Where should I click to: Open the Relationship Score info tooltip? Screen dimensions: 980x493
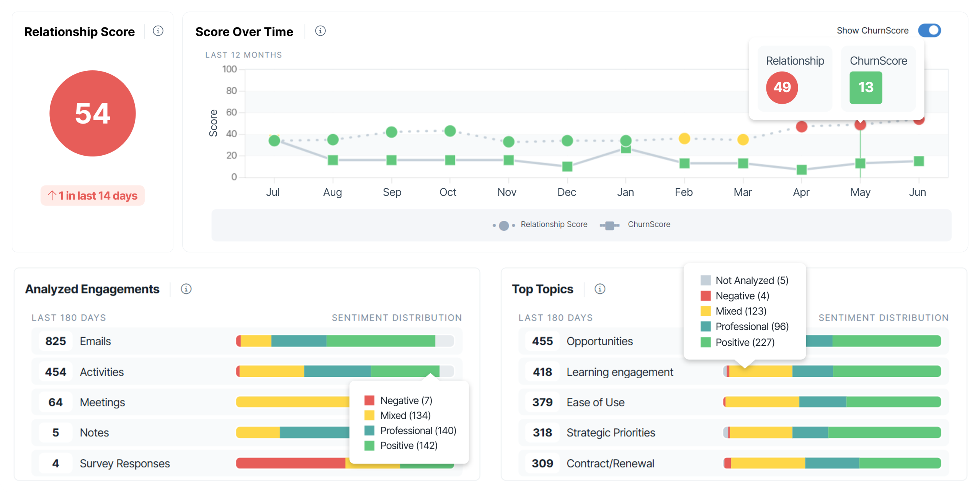click(x=158, y=31)
